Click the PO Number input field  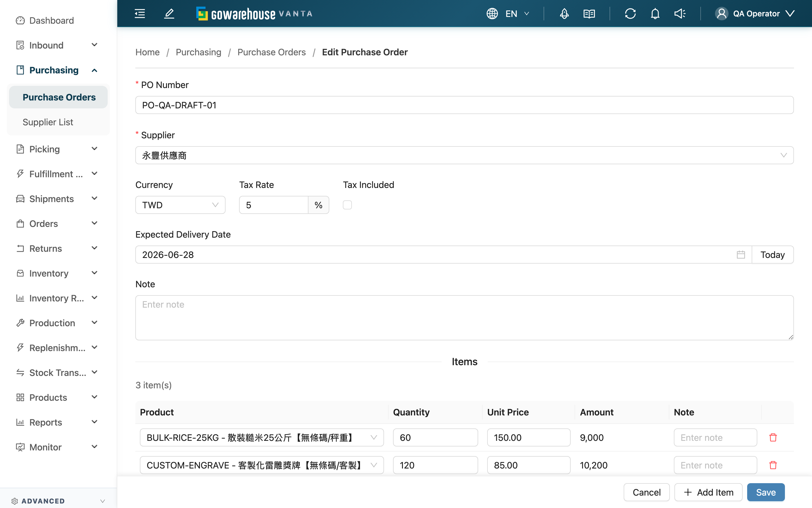pyautogui.click(x=464, y=105)
